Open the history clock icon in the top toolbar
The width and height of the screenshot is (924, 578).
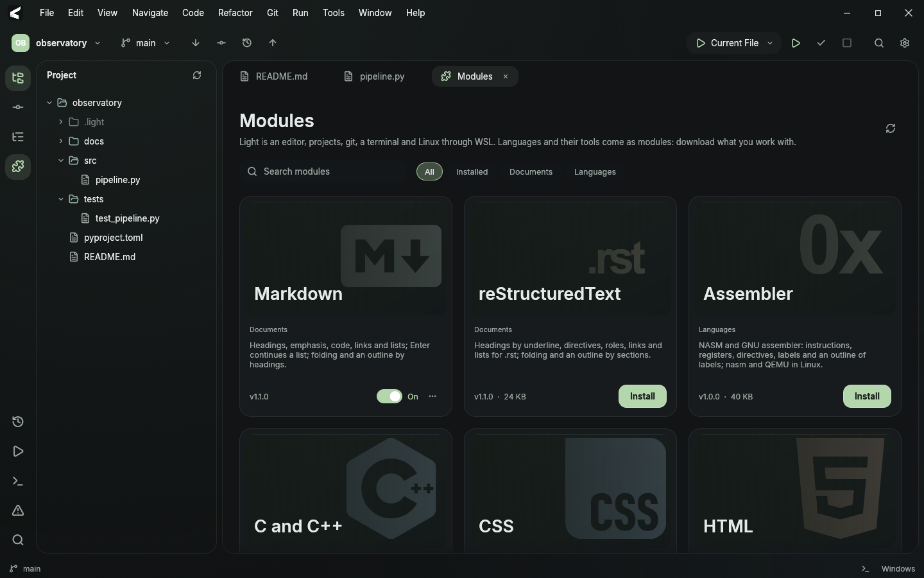coord(247,43)
